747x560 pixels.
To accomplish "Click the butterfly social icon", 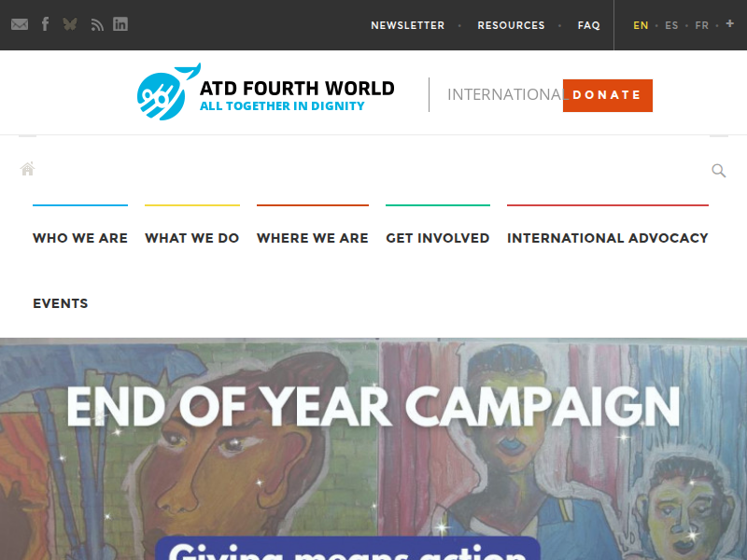I will point(70,24).
